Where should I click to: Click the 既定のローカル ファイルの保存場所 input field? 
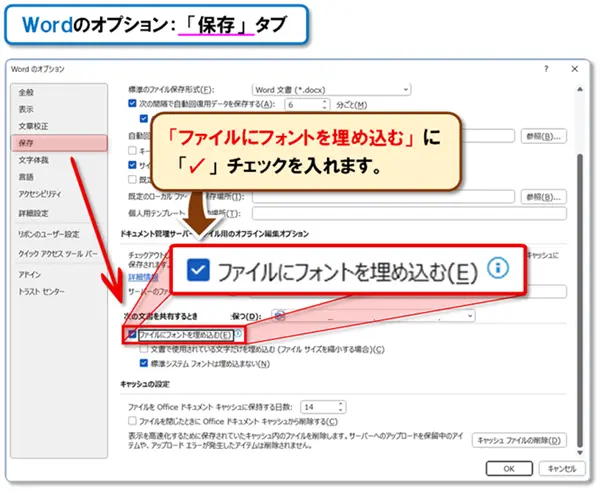coord(383,197)
